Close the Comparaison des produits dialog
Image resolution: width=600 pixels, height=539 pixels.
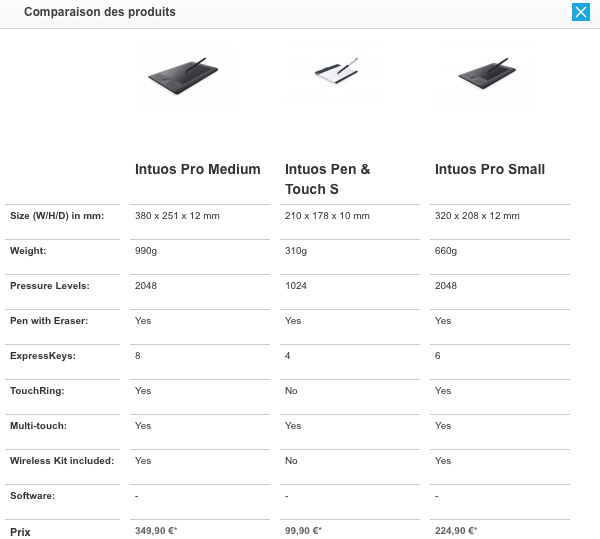click(580, 12)
